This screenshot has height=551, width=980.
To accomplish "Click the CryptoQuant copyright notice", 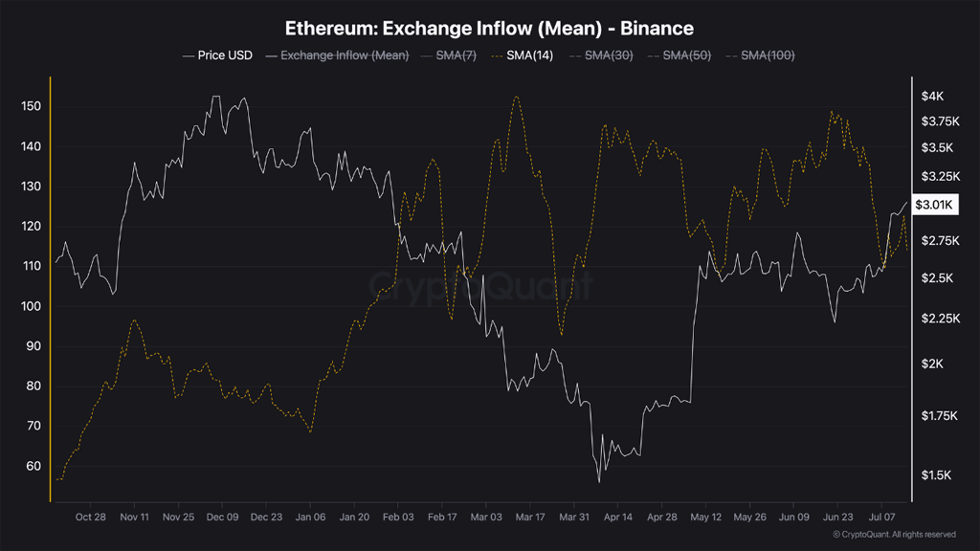I will point(895,535).
